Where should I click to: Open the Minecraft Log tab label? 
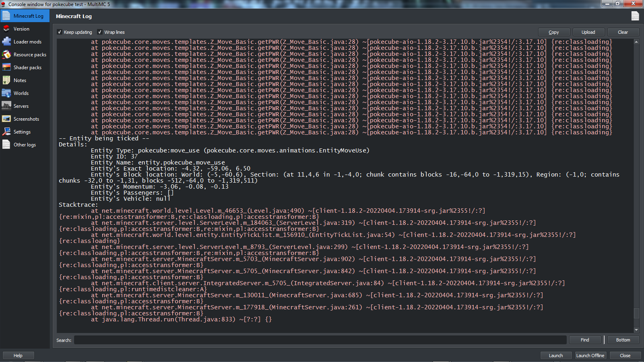coord(28,16)
